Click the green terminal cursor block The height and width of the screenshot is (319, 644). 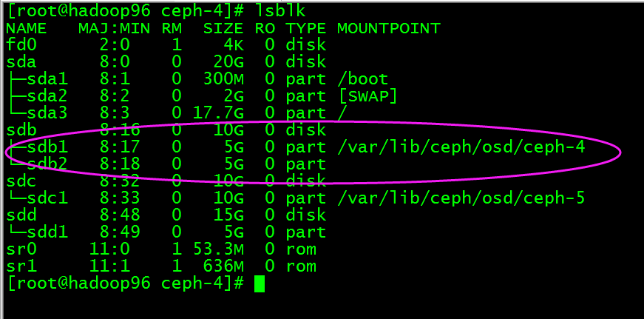point(260,284)
